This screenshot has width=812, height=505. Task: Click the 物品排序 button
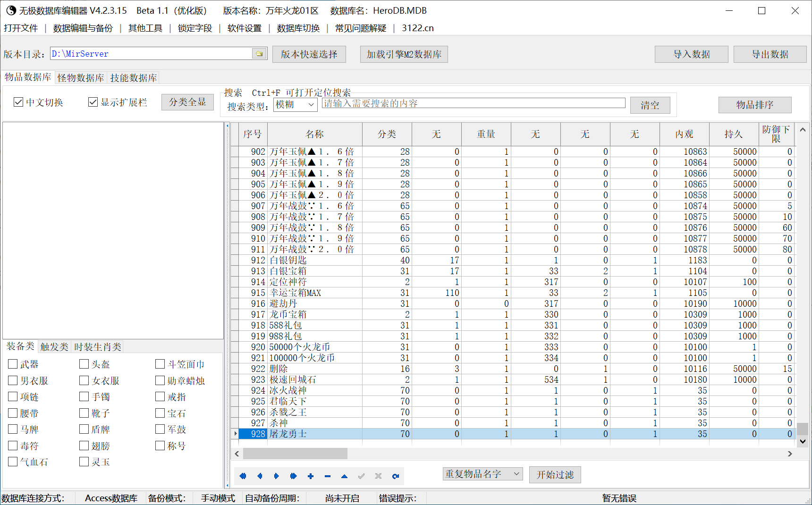pos(755,105)
